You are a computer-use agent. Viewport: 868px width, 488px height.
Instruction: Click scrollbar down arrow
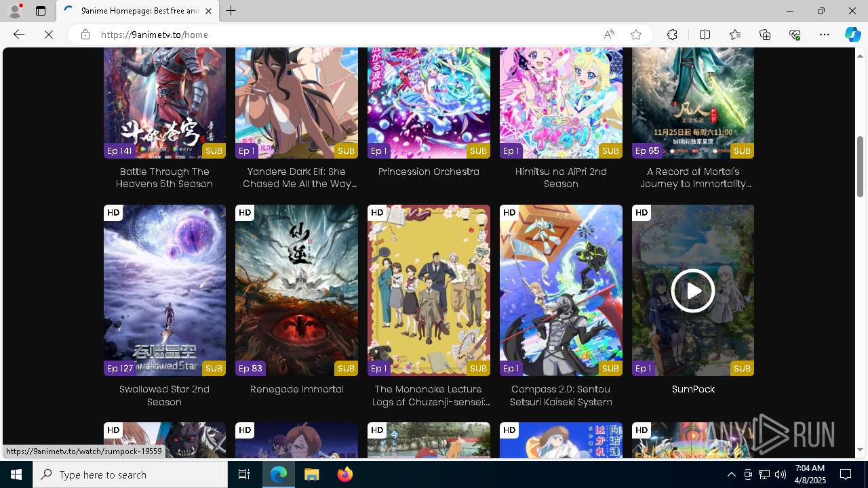pos(861,450)
